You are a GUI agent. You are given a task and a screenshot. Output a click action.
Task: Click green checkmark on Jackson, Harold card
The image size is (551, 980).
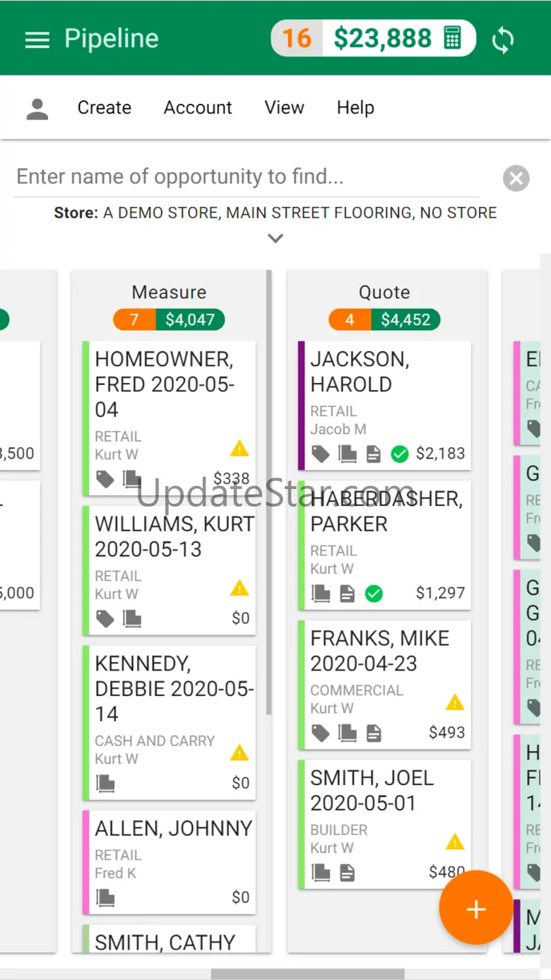[x=400, y=454]
